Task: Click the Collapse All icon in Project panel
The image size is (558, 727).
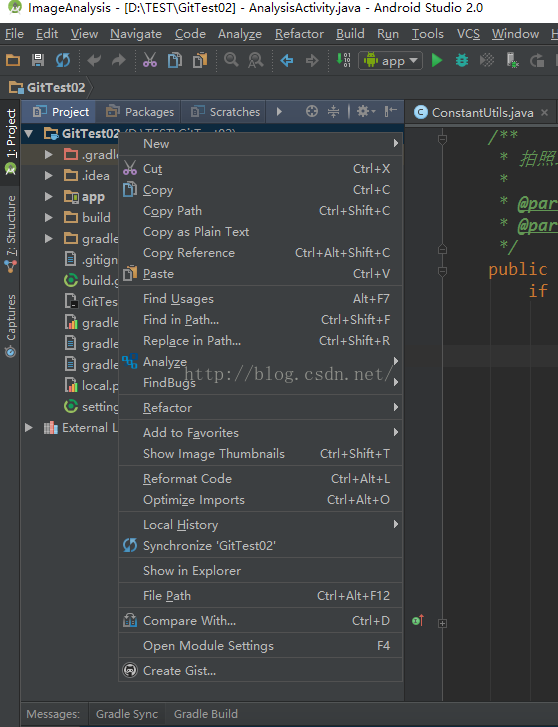Action: tap(334, 111)
